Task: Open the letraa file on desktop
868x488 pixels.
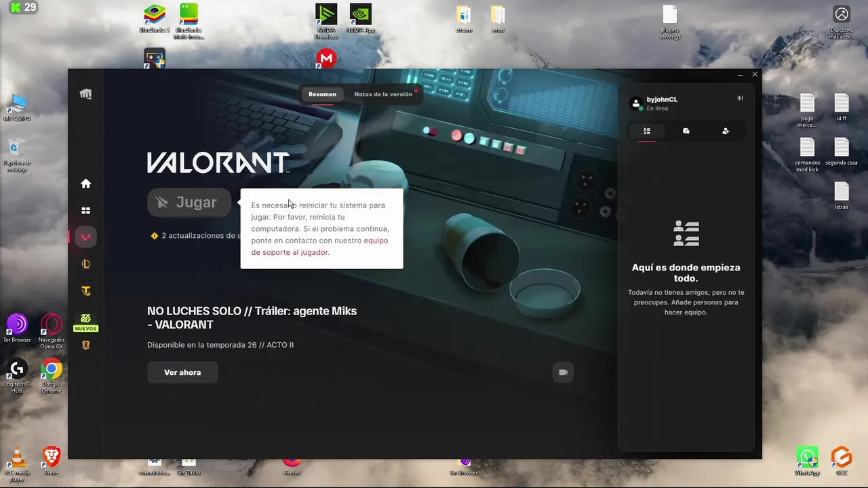Action: point(842,196)
